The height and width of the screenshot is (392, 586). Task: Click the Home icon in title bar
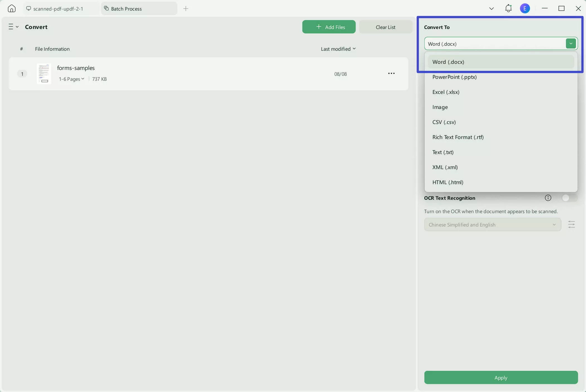[x=11, y=8]
